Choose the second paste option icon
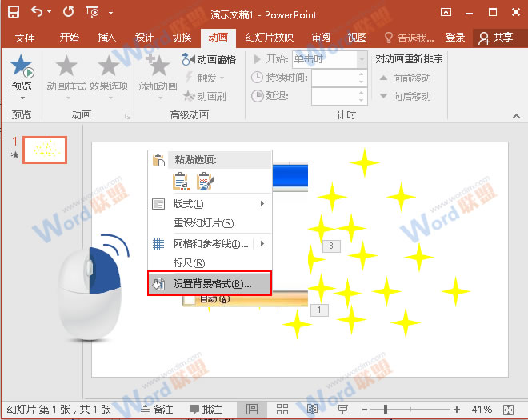 coord(206,182)
